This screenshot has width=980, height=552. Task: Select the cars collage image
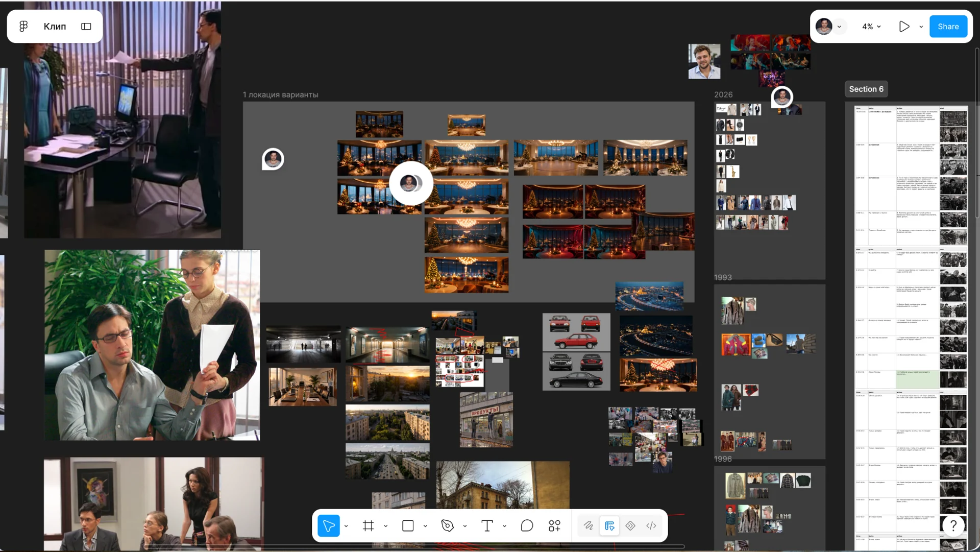[576, 352]
